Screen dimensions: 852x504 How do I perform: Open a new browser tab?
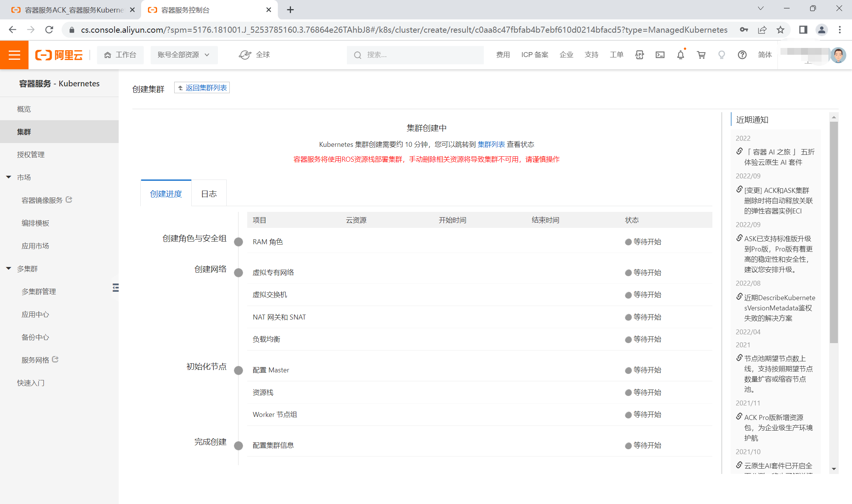point(290,10)
